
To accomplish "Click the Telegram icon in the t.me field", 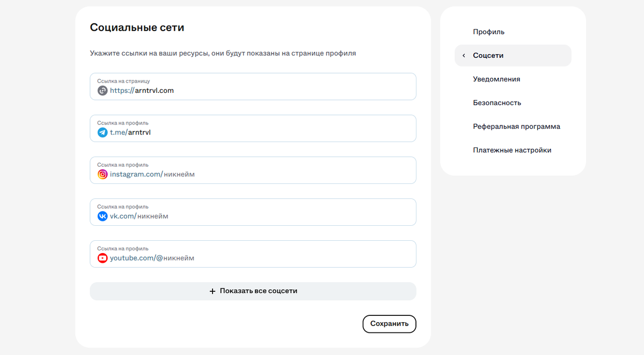I will pos(103,132).
